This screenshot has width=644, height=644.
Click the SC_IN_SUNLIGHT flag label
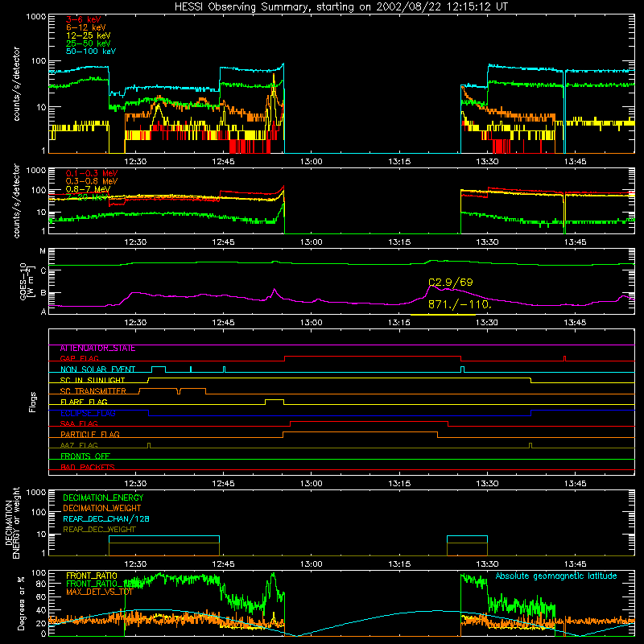click(93, 380)
